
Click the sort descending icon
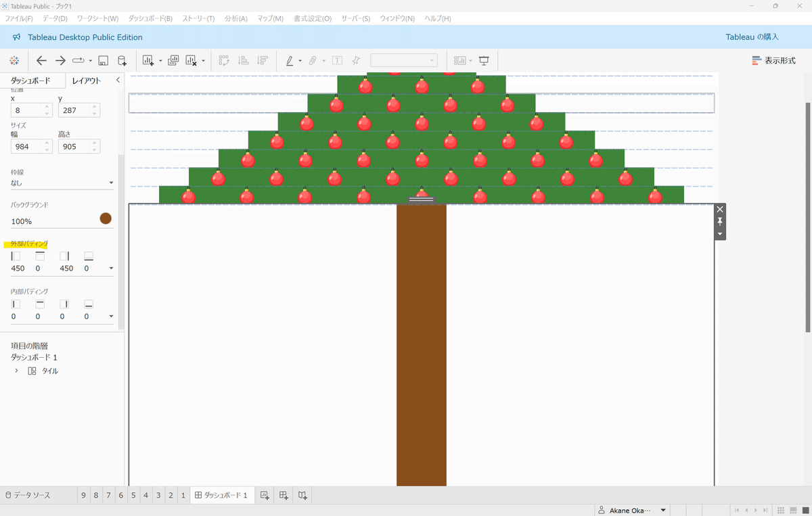coord(263,61)
